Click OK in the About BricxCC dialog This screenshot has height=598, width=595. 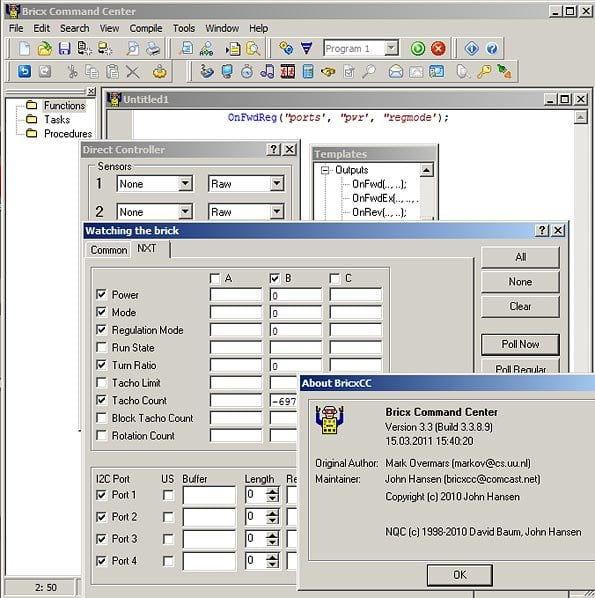[460, 575]
